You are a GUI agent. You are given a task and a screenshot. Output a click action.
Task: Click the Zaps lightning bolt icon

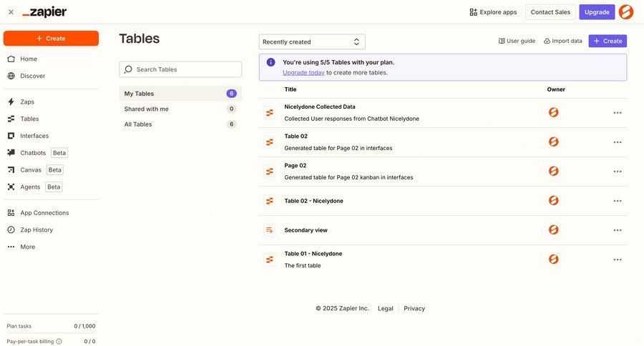(11, 102)
